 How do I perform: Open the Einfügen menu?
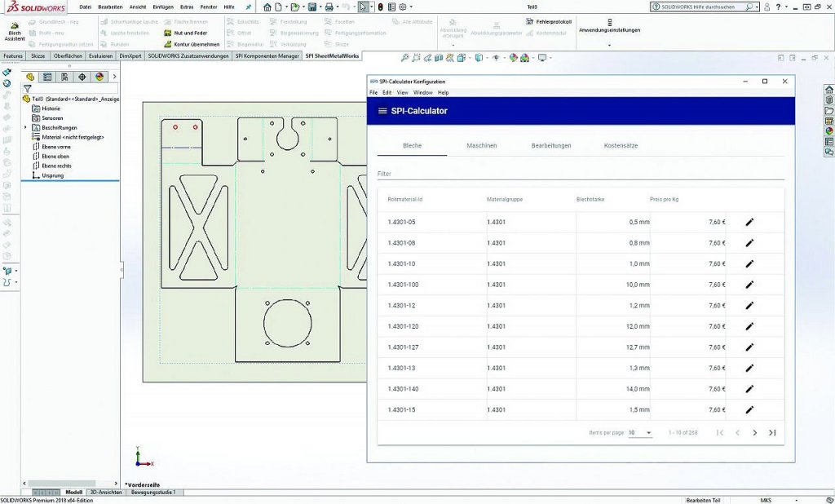tap(162, 7)
